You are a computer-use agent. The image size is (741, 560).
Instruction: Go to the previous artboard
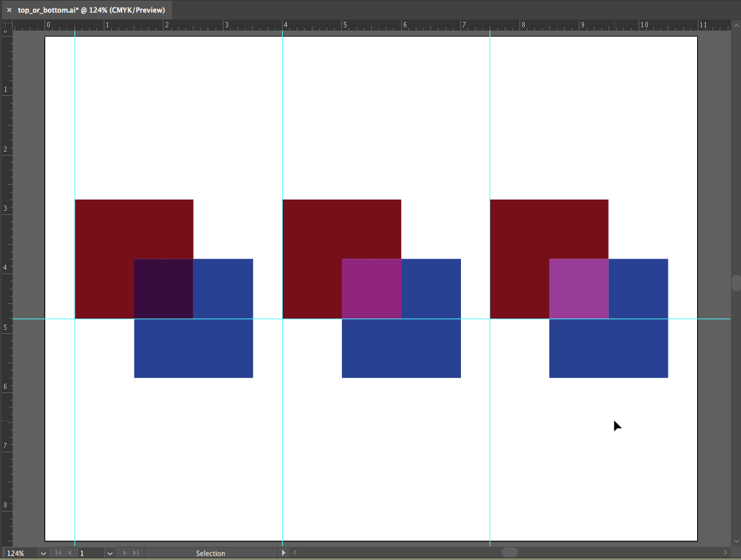tap(69, 553)
